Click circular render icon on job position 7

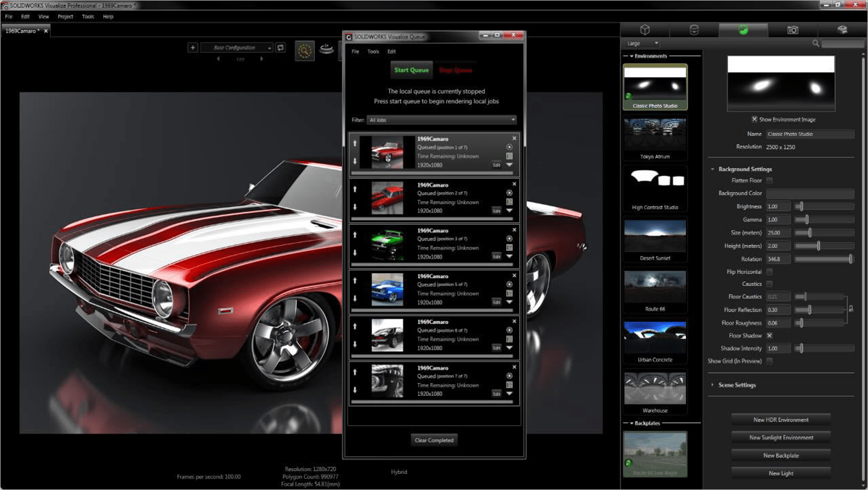click(x=509, y=376)
